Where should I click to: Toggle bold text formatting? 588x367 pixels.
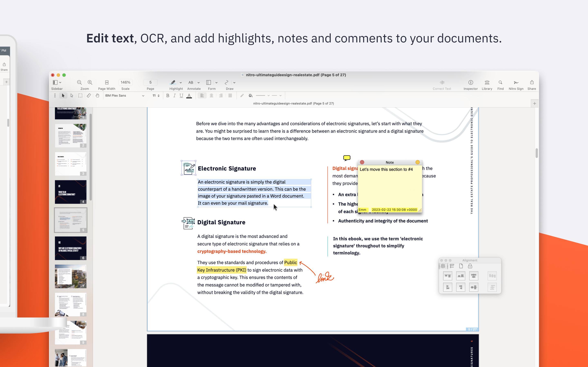coord(168,96)
